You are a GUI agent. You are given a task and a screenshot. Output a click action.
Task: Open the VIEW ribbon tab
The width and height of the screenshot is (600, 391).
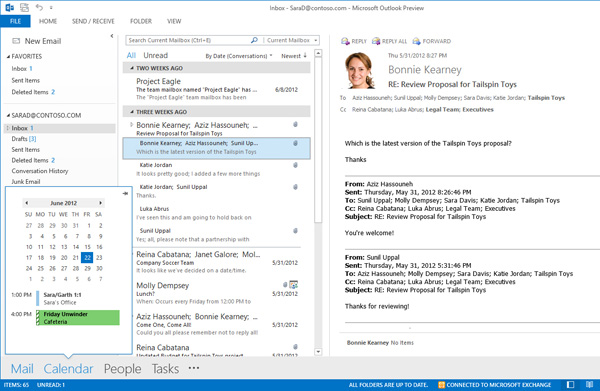coord(174,21)
